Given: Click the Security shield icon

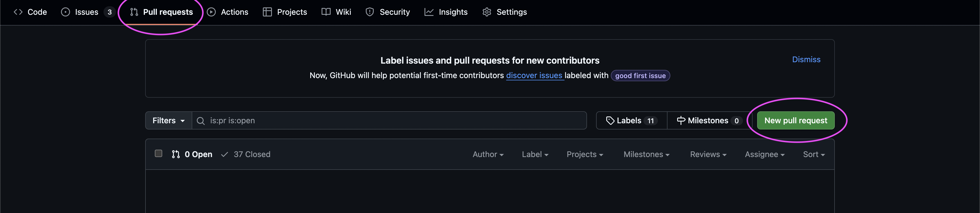Looking at the screenshot, I should pos(369,12).
